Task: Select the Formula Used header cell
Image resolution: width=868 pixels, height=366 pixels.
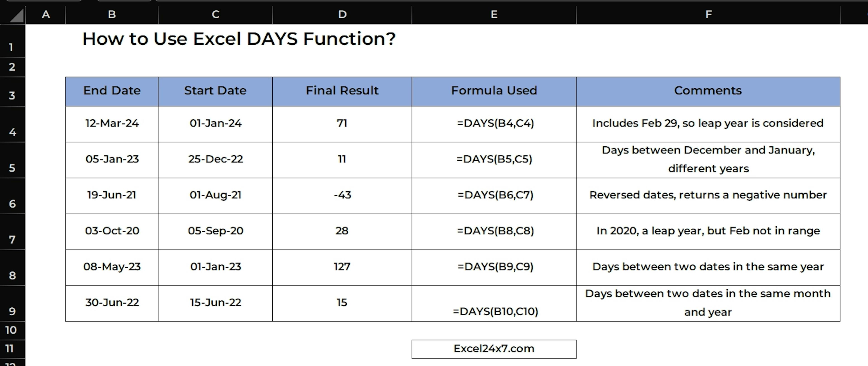Action: [x=494, y=91]
